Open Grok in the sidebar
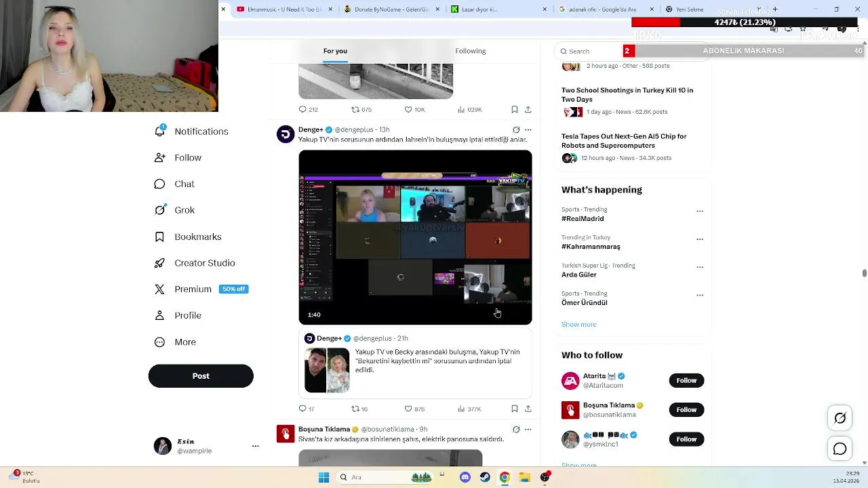 [174, 210]
